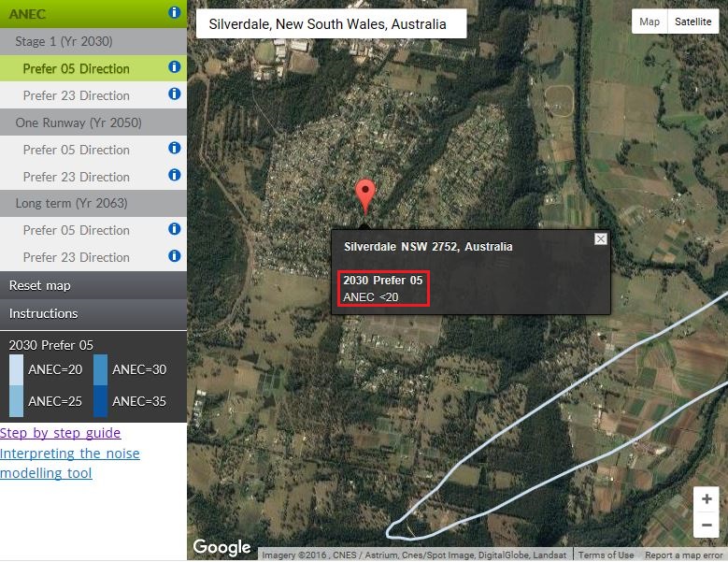Show info for Long term Prefer 23 Direction
This screenshot has width=728, height=562.
click(x=174, y=256)
